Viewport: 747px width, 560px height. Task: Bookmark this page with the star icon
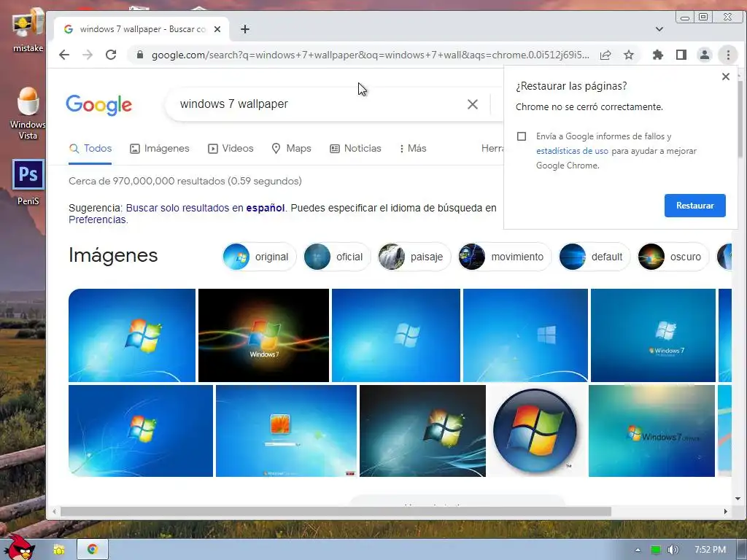629,55
